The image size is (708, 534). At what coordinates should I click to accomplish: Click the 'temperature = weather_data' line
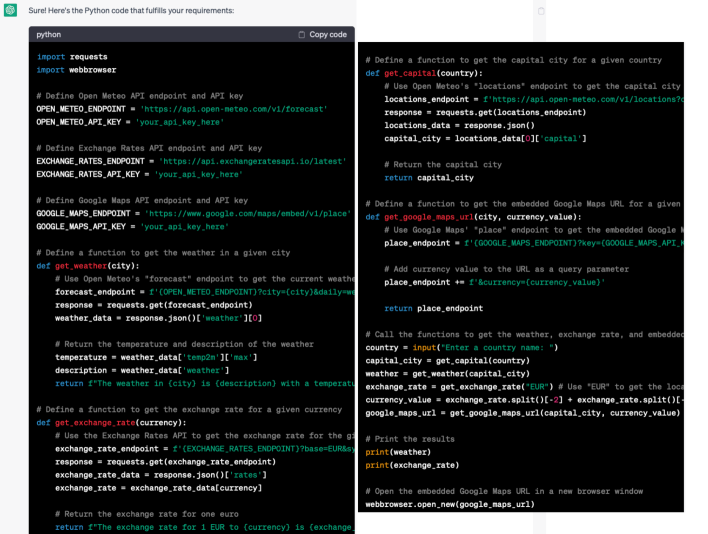coord(156,358)
